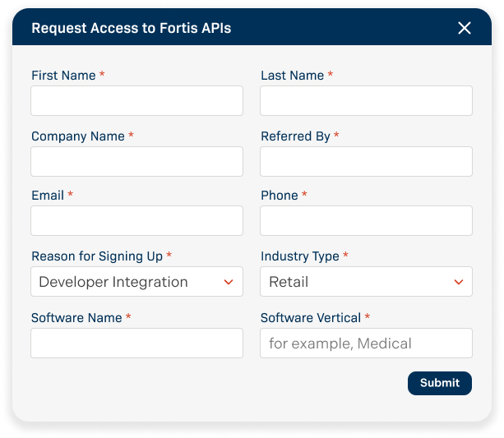Click the 'Software Vertical' label text
The image size is (504, 438).
coord(310,318)
